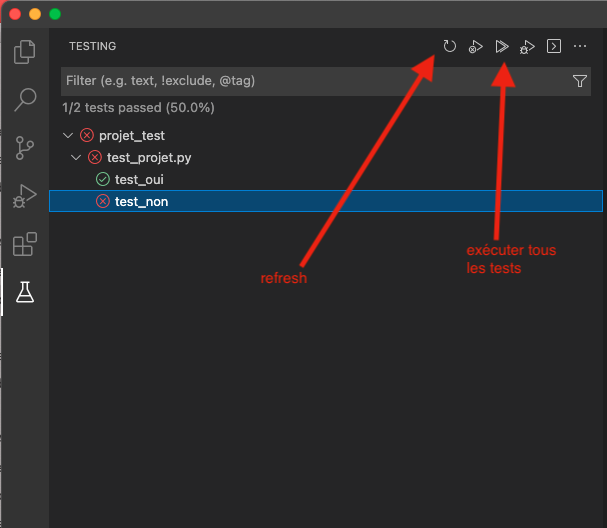Click the Rerun Failed Tests icon
Viewport: 607px width, 528px height.
point(475,47)
